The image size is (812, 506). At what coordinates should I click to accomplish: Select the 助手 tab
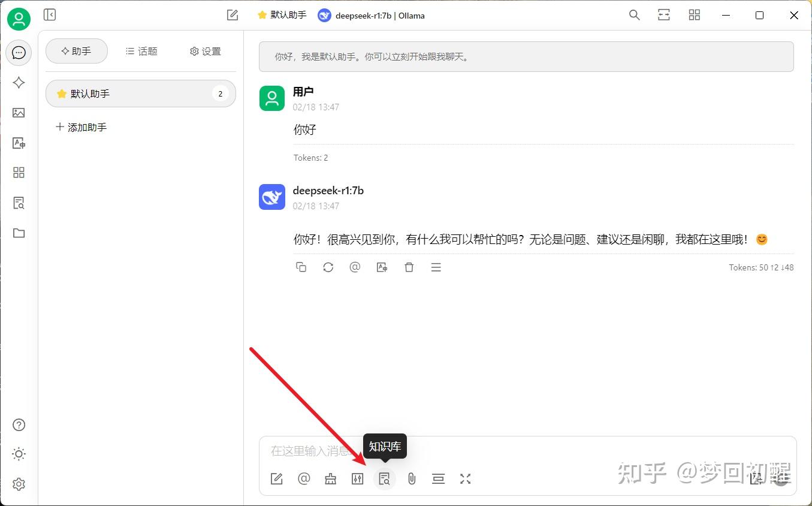(77, 52)
